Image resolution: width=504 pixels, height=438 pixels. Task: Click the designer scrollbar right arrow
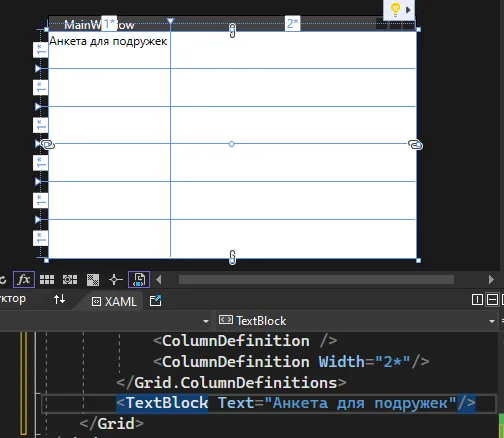click(491, 279)
